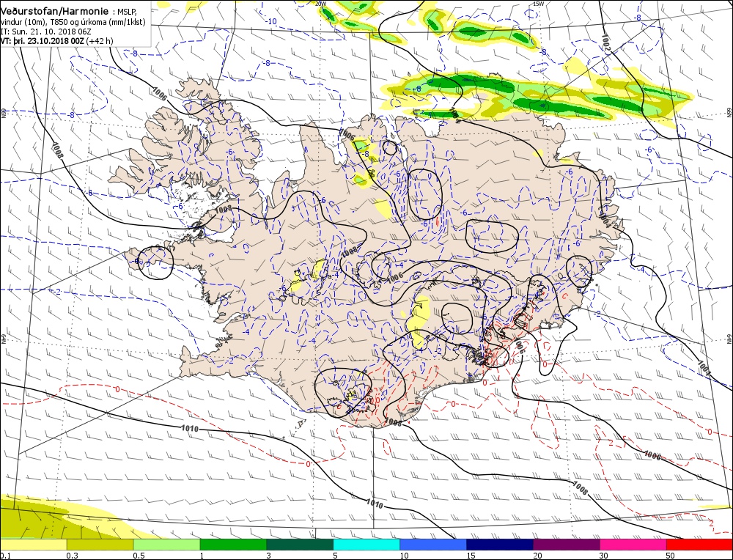This screenshot has width=733, height=560.
Task: Click the legend value '50'
Action: [671, 556]
